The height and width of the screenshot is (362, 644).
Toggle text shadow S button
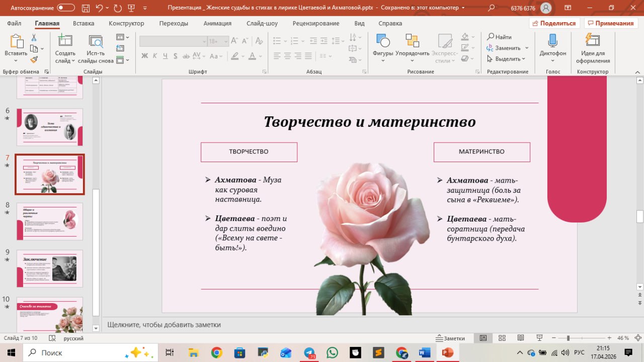tap(177, 56)
